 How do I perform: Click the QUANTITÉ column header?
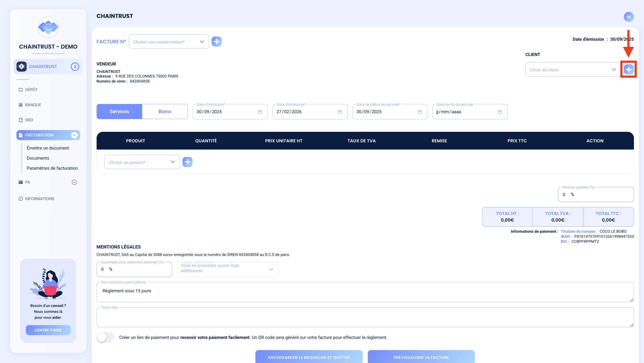point(206,141)
